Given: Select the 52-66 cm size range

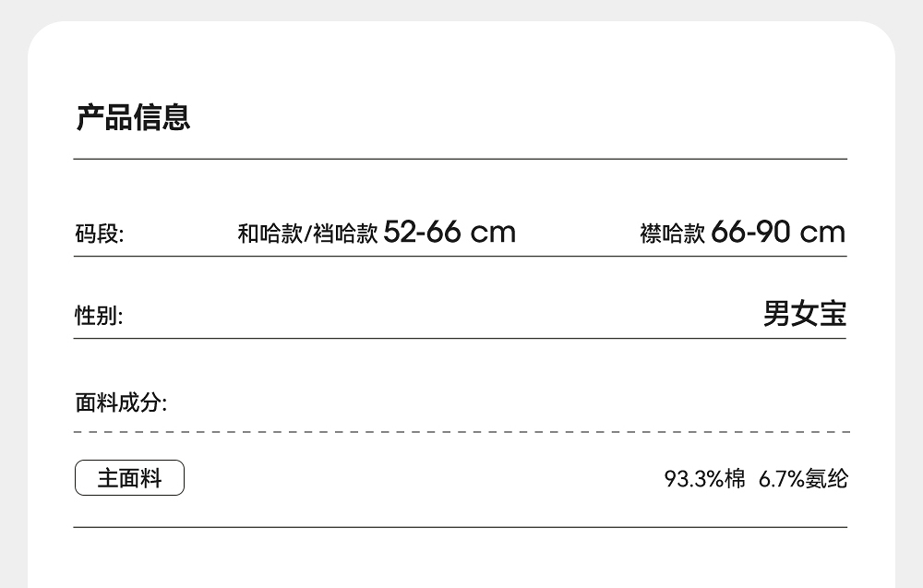Looking at the screenshot, I should 450,232.
